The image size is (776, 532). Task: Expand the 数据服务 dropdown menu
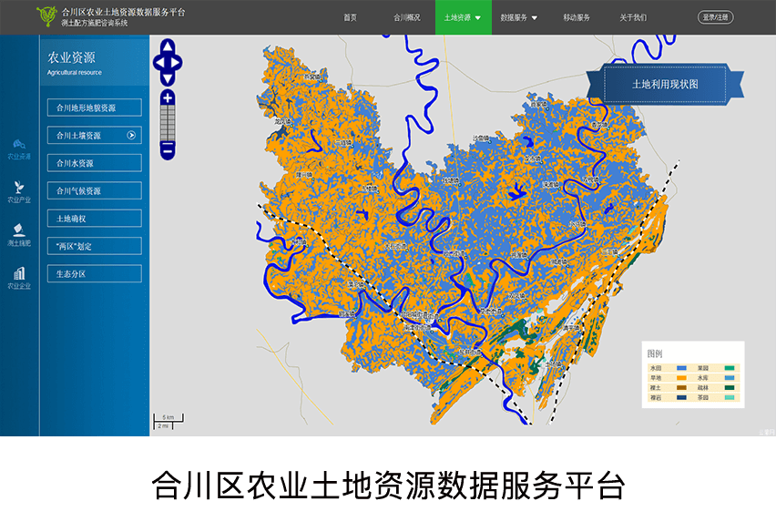pos(519,17)
